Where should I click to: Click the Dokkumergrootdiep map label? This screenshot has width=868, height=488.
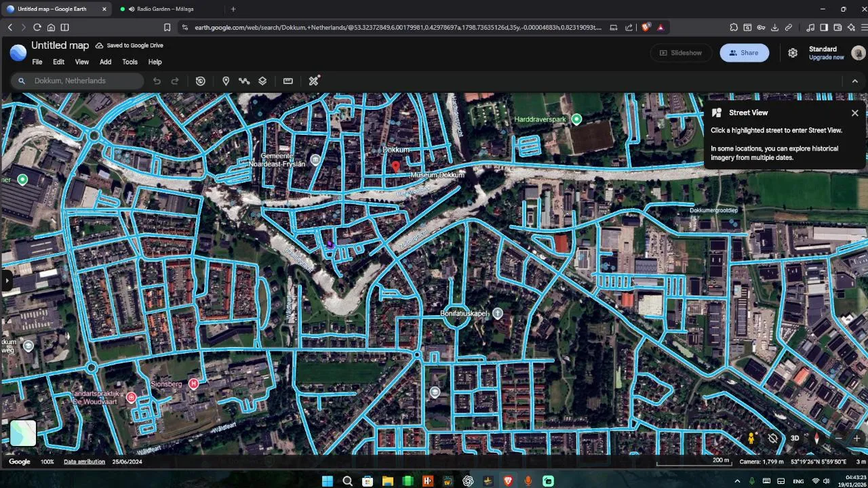pyautogui.click(x=713, y=210)
